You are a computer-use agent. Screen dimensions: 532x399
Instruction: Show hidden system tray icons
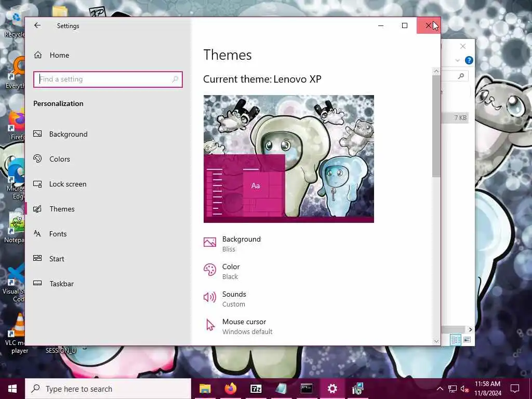pos(440,389)
